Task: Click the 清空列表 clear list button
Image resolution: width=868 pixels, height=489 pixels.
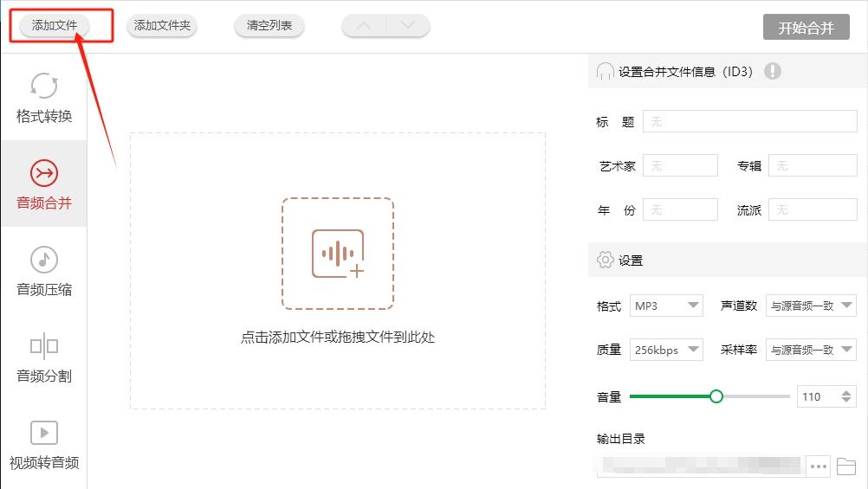Action: (269, 26)
